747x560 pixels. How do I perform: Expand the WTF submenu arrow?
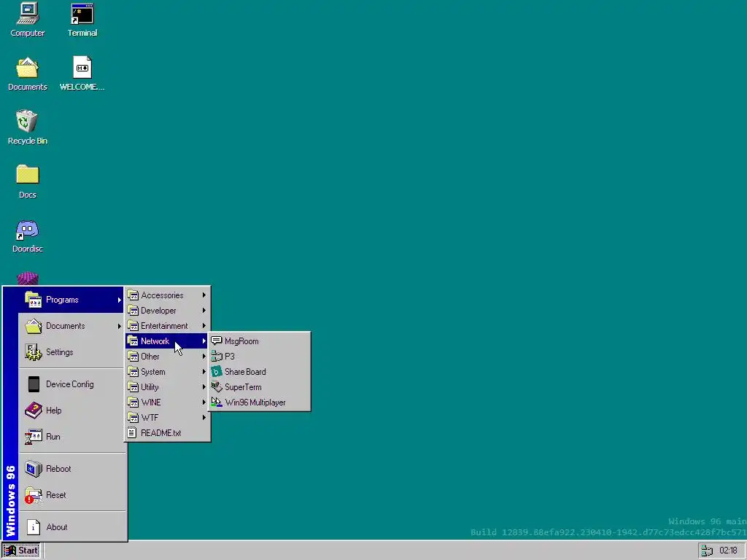204,418
